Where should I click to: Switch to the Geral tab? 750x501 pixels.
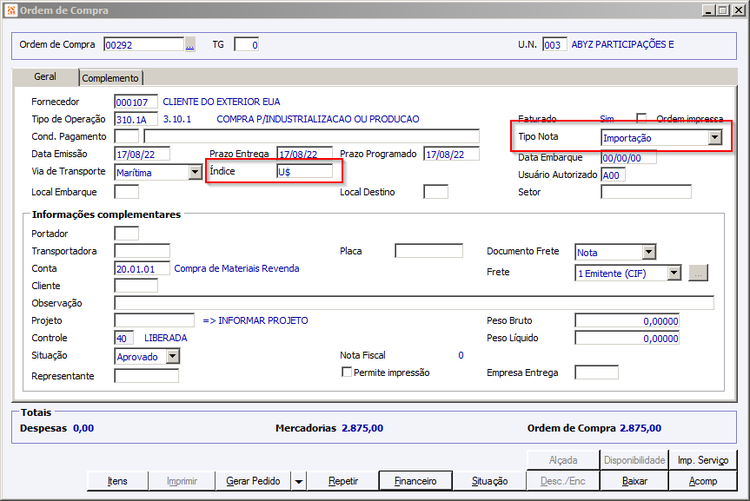pos(45,77)
